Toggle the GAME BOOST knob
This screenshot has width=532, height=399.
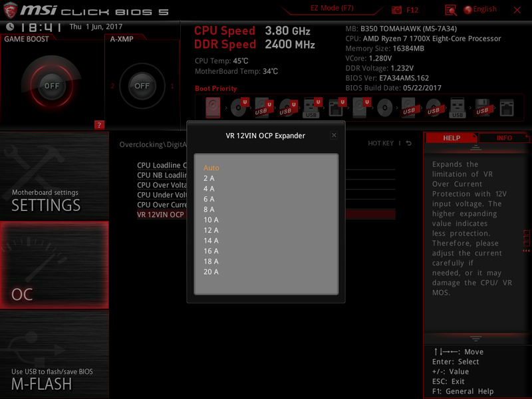[x=52, y=86]
